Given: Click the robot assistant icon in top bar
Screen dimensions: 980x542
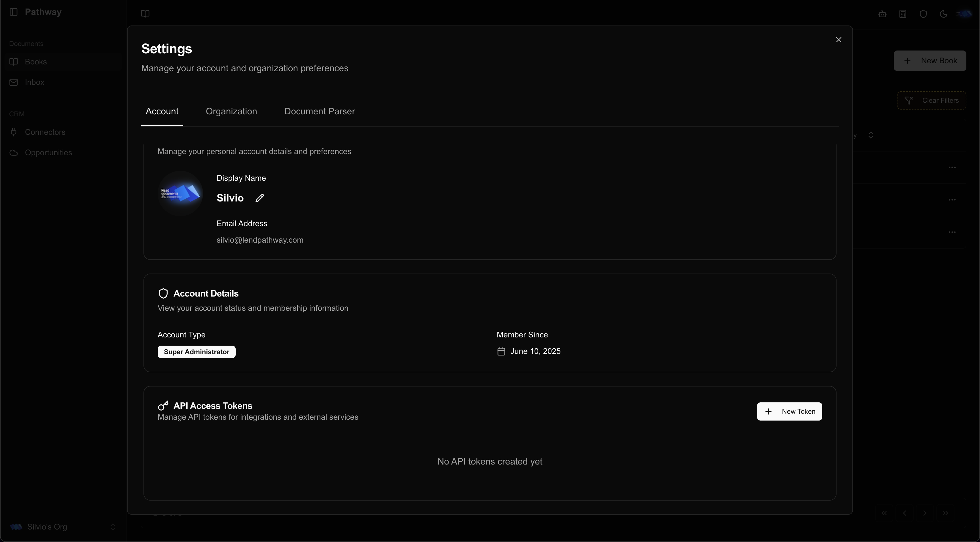Looking at the screenshot, I should pyautogui.click(x=882, y=14).
